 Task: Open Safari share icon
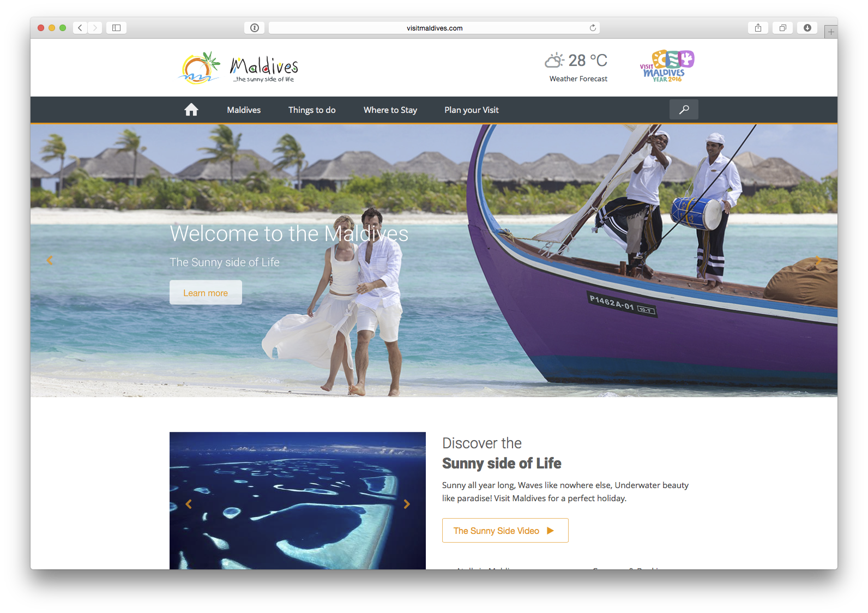tap(758, 28)
